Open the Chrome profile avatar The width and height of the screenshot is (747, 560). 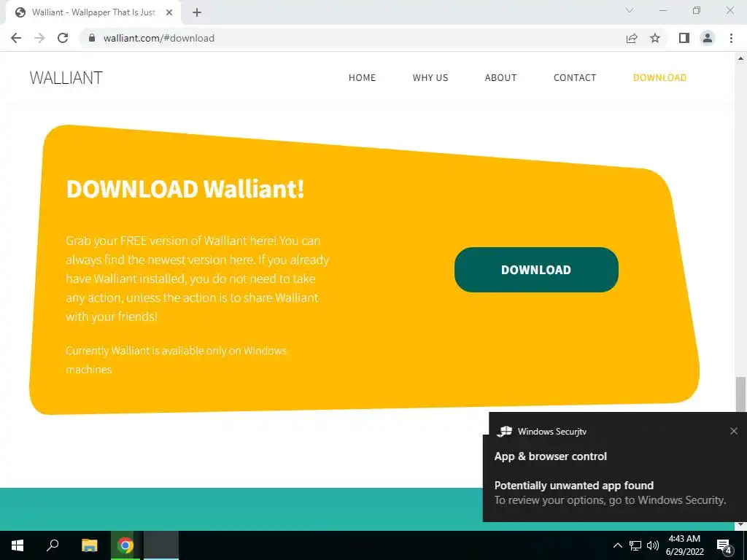point(708,38)
